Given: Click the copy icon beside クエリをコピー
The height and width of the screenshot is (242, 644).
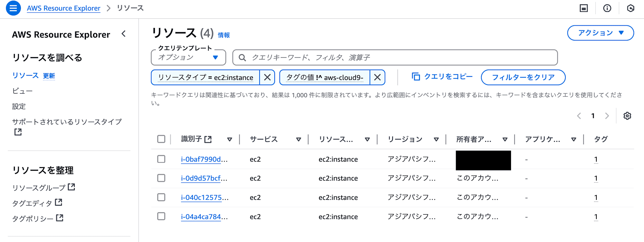Looking at the screenshot, I should 416,76.
